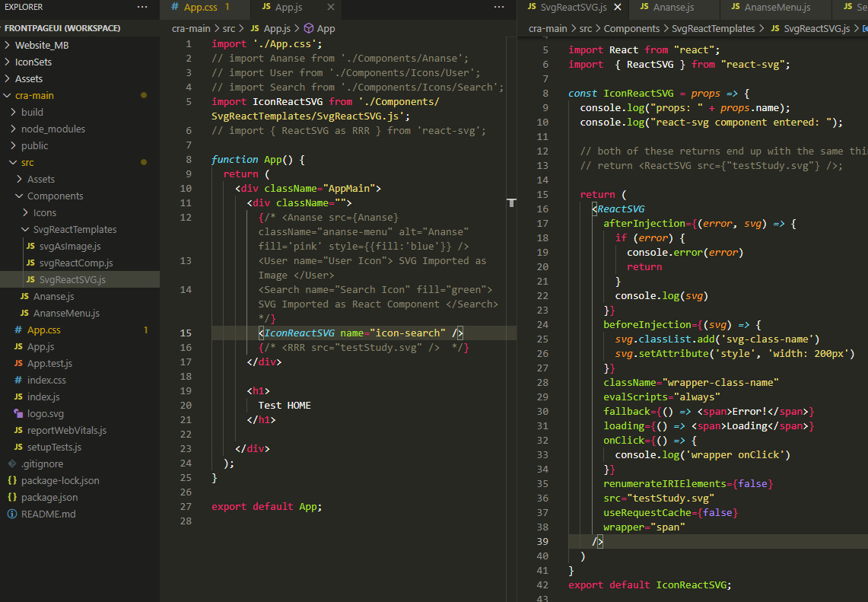
Task: Open App.css from explorer tree
Action: [x=80, y=330]
